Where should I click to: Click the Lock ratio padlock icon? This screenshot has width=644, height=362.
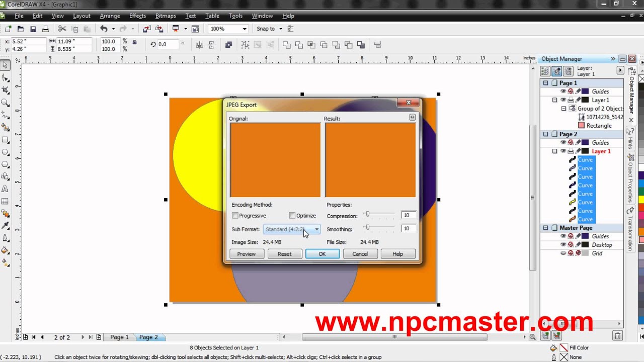pos(134,42)
